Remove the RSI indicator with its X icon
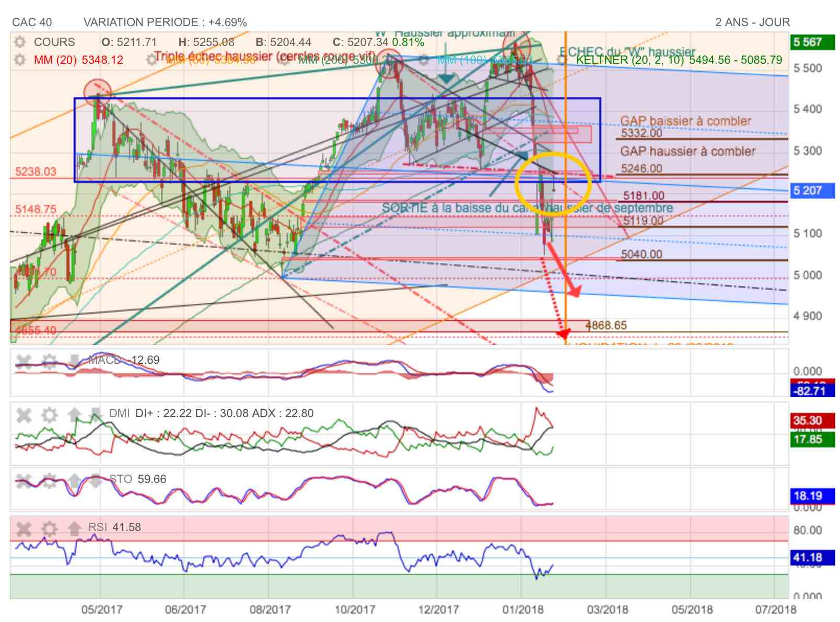This screenshot has height=622, width=840. point(24,528)
